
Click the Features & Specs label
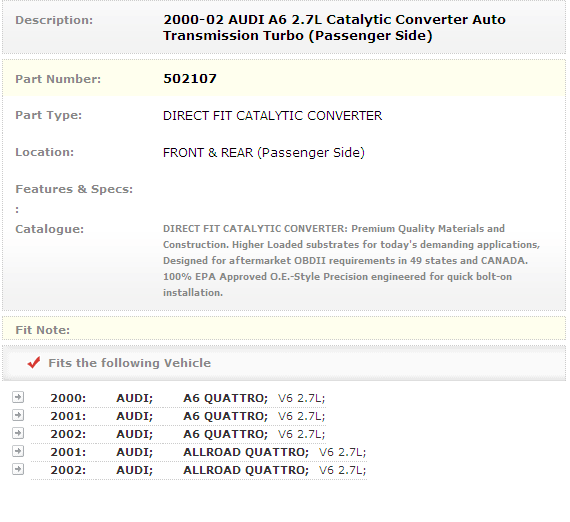point(74,189)
